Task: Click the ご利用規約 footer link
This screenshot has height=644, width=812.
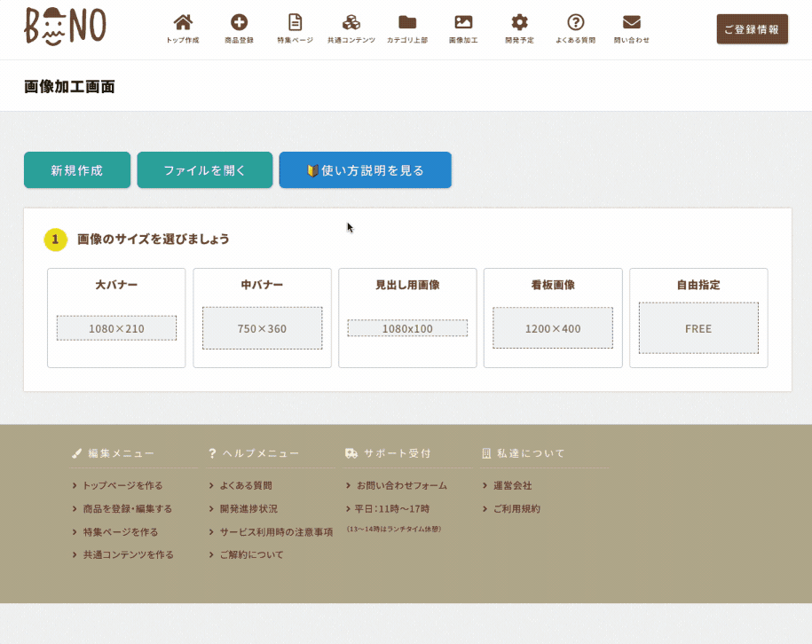Action: [x=516, y=509]
